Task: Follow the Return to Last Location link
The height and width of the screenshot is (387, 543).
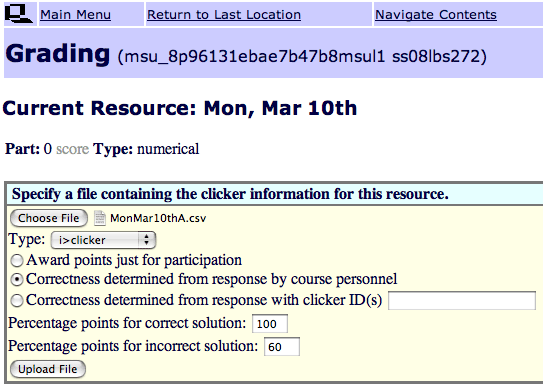Action: pos(224,15)
